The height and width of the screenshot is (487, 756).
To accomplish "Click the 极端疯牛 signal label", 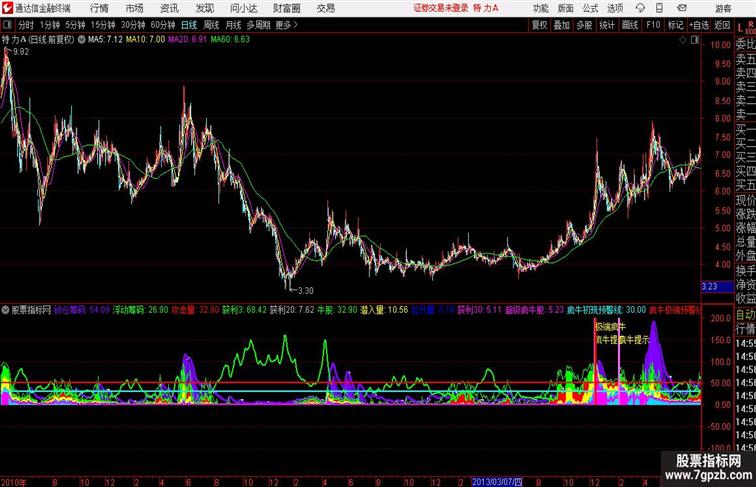I will pyautogui.click(x=610, y=326).
